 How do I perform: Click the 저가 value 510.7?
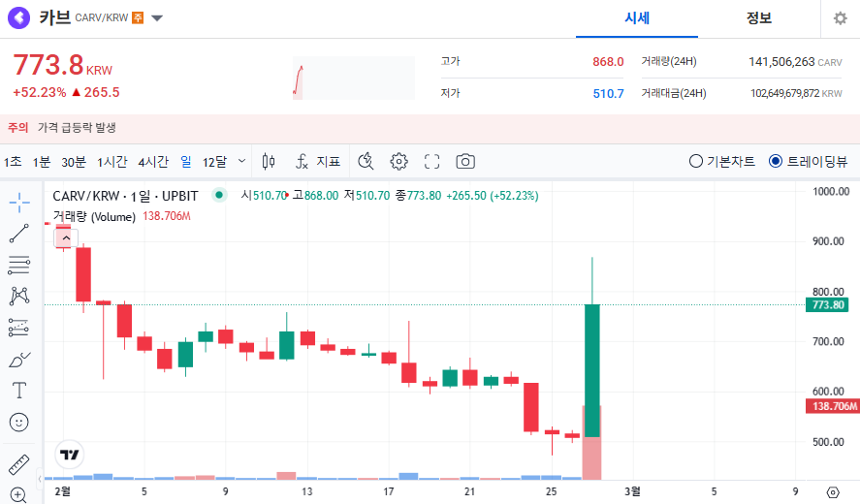tap(608, 94)
